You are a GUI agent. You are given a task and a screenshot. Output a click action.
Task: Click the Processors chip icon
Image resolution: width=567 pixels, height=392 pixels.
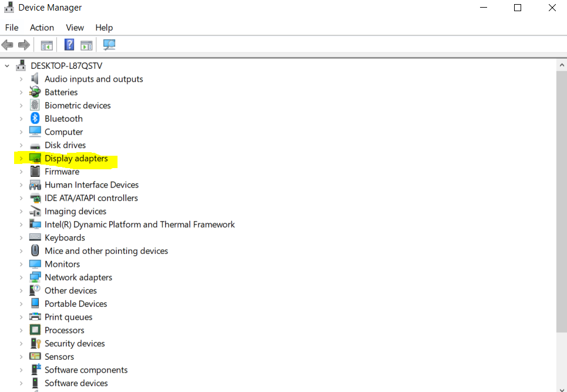click(35, 330)
